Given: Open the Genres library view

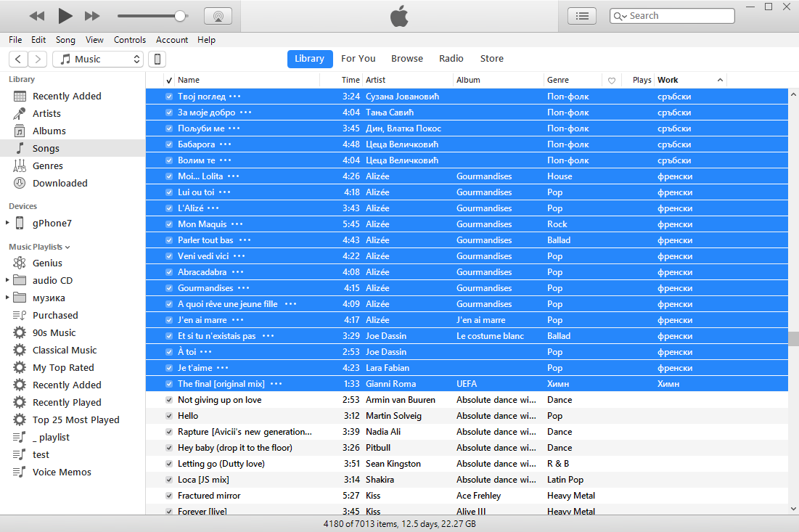Looking at the screenshot, I should tap(47, 165).
